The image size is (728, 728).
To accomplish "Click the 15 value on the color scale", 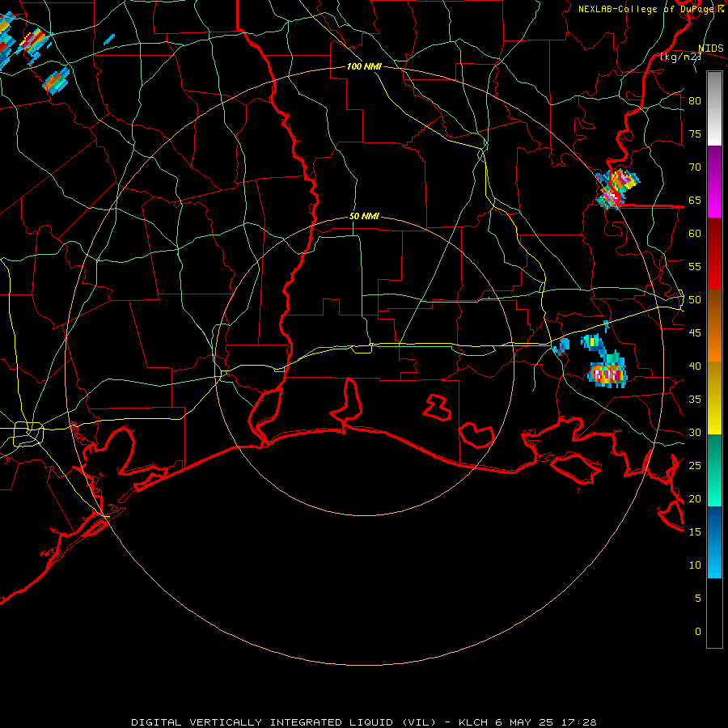I will pyautogui.click(x=695, y=532).
